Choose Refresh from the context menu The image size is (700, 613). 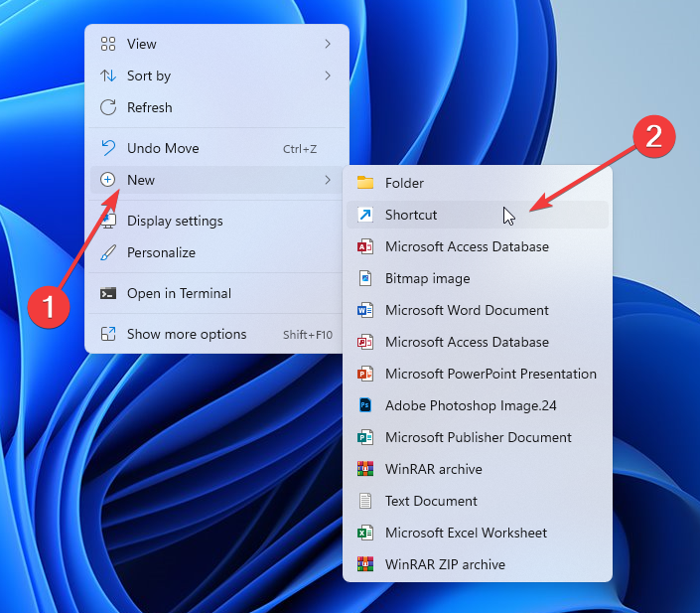[217, 107]
